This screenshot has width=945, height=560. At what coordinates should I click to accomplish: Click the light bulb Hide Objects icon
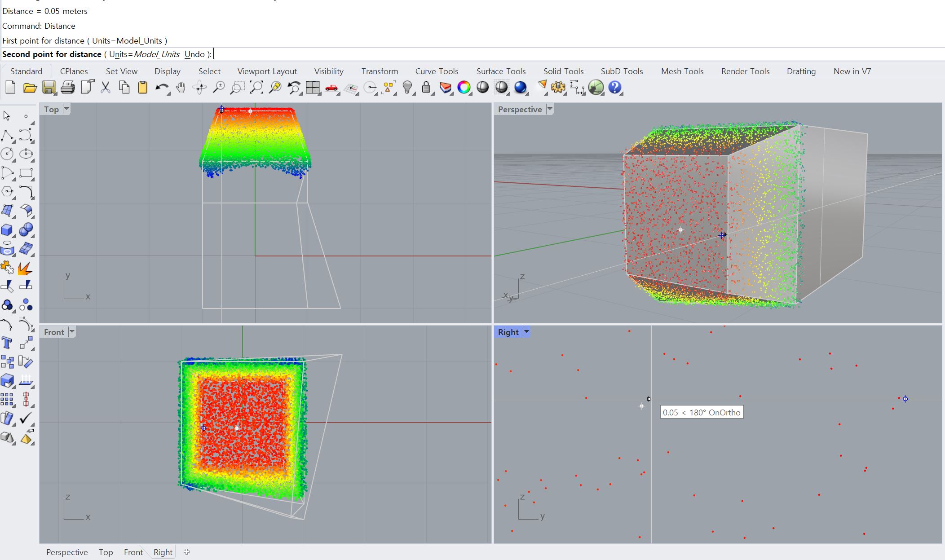[407, 87]
